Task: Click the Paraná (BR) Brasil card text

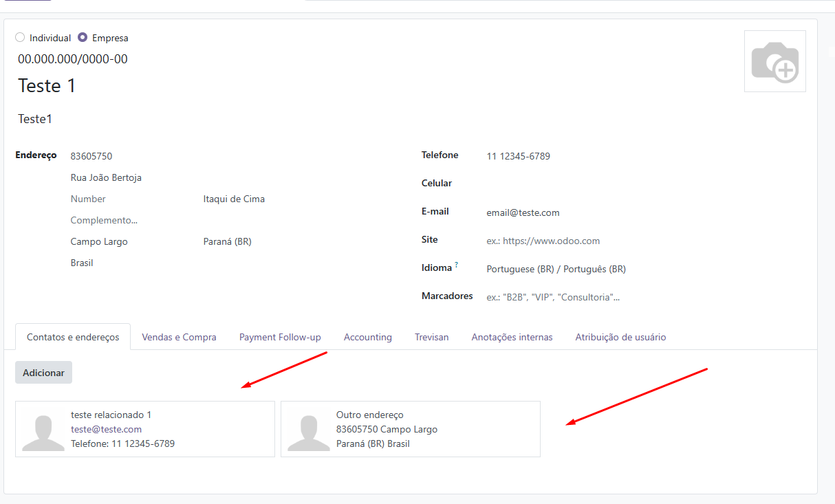Action: click(373, 443)
